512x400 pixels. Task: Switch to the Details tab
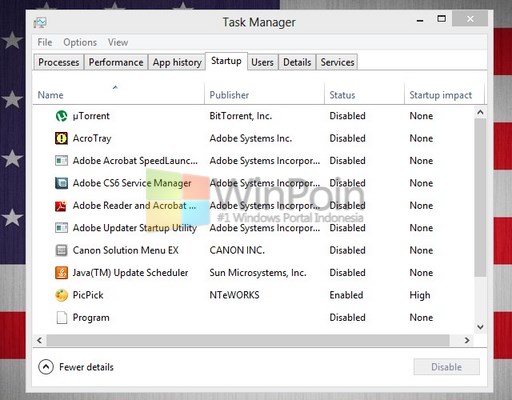click(x=297, y=62)
